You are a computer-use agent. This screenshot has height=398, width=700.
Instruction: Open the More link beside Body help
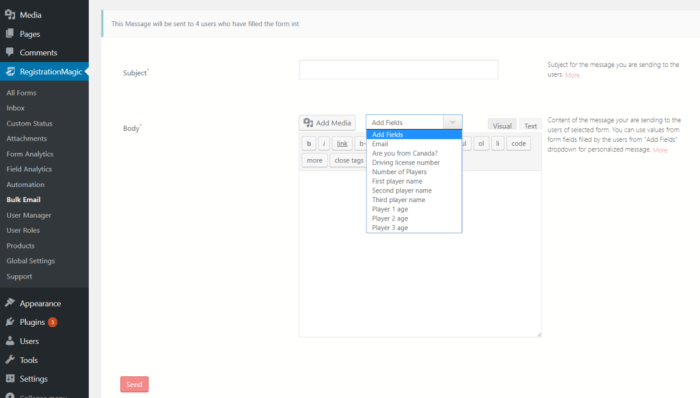pyautogui.click(x=660, y=150)
